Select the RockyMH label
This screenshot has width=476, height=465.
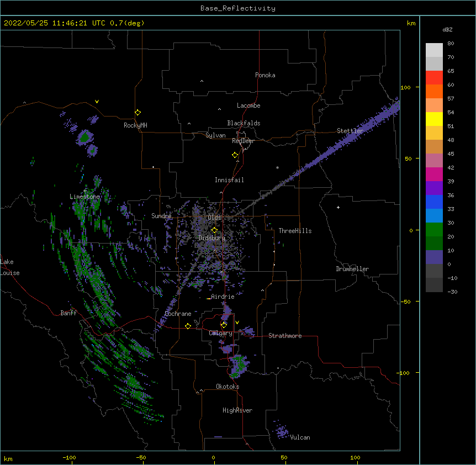pos(135,125)
